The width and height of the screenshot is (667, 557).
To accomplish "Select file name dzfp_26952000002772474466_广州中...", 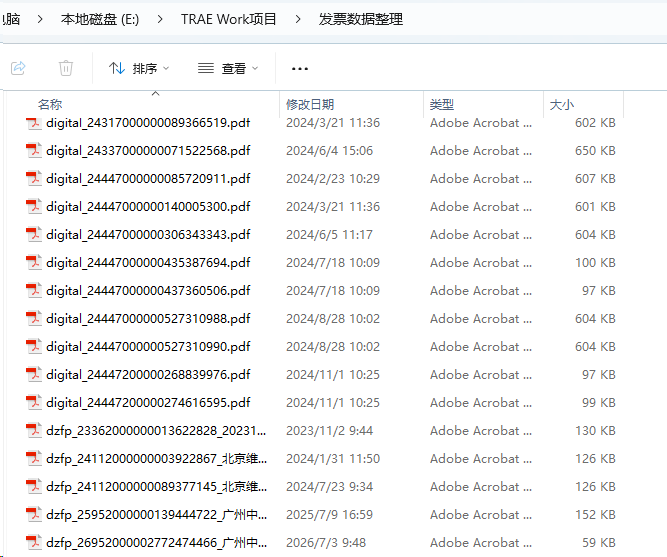I will pyautogui.click(x=156, y=543).
